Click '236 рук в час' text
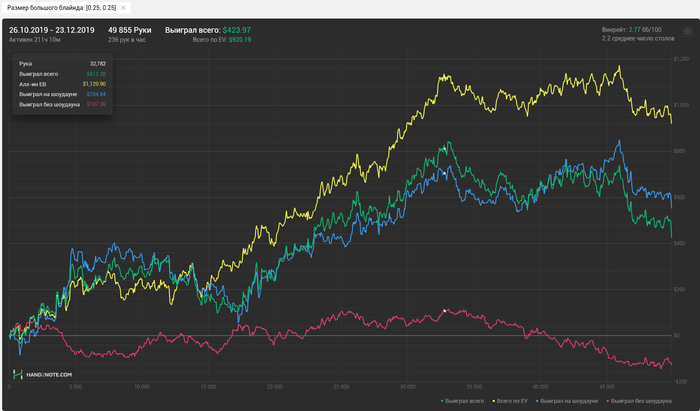 tap(127, 40)
